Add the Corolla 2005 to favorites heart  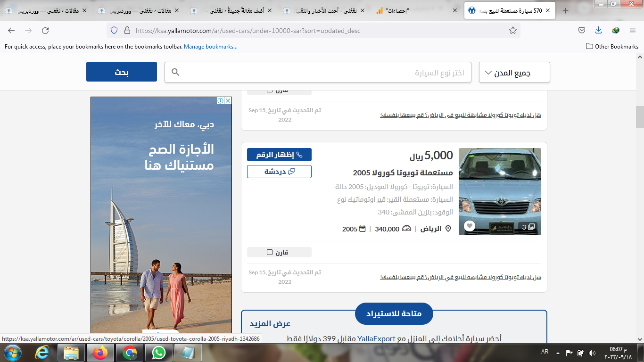(469, 226)
